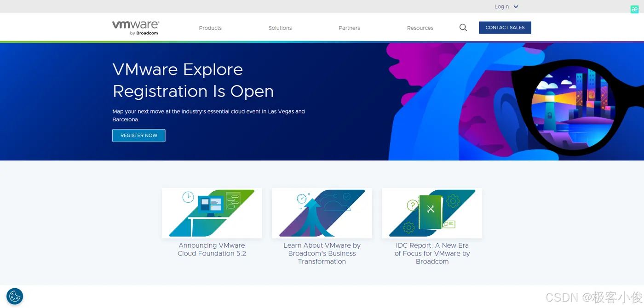
Task: Click the sunglasses hero banner artwork
Action: (x=515, y=102)
